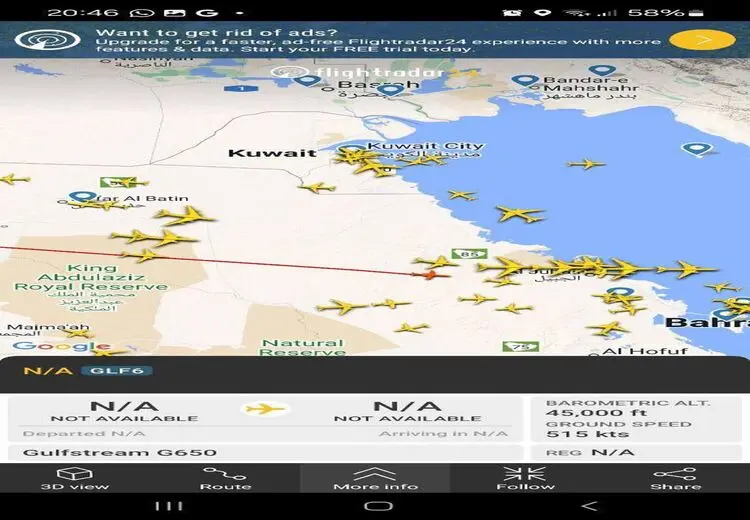Tap the Kuwait country label on map

coord(272,153)
